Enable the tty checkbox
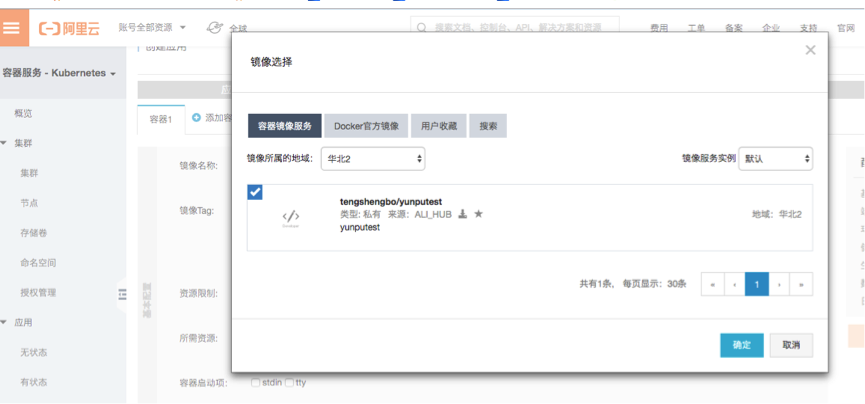 (x=289, y=382)
